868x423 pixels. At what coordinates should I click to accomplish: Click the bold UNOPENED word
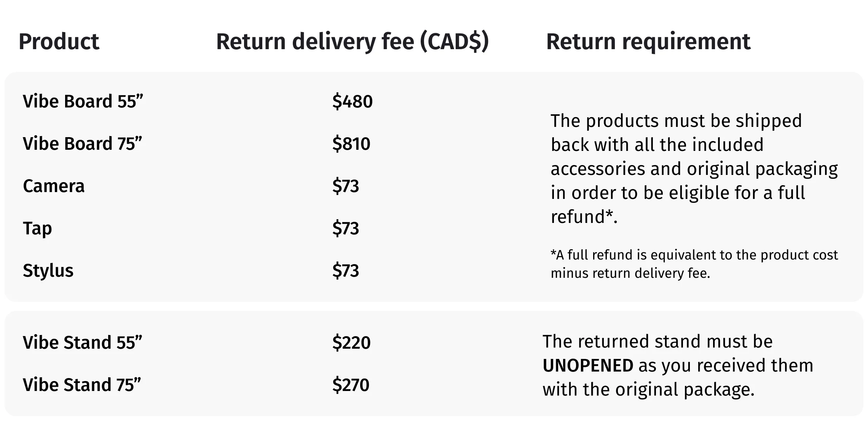pos(588,365)
